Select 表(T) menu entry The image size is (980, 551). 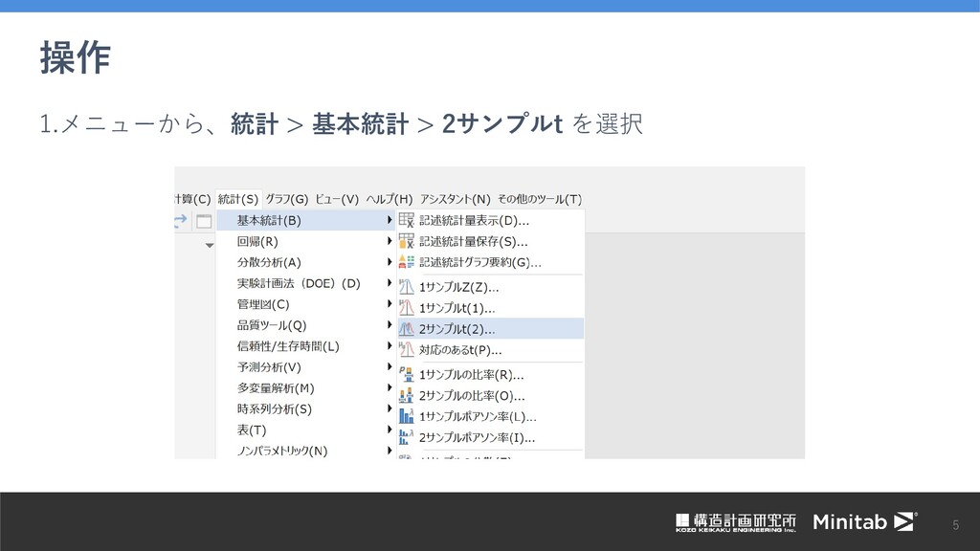pyautogui.click(x=305, y=430)
